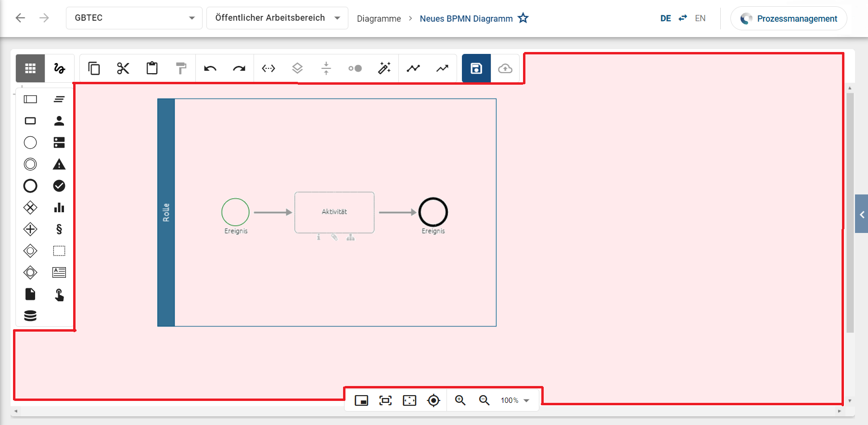The image size is (868, 425).
Task: Open the 100% zoom level dropdown
Action: [x=515, y=400]
